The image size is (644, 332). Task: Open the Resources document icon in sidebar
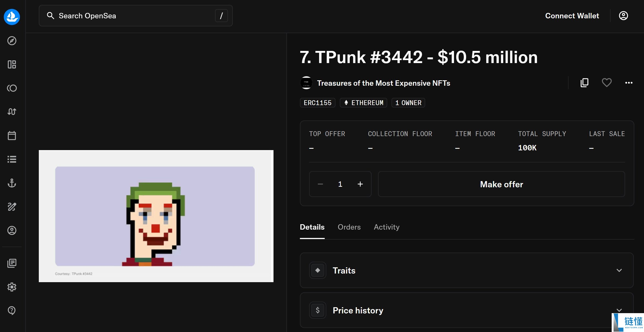tap(12, 263)
